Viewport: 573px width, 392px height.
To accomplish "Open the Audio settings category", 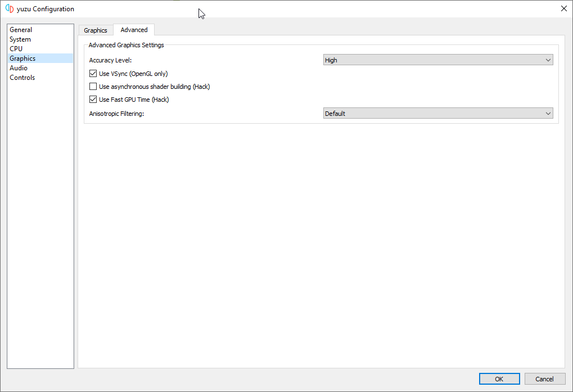I will (x=19, y=68).
